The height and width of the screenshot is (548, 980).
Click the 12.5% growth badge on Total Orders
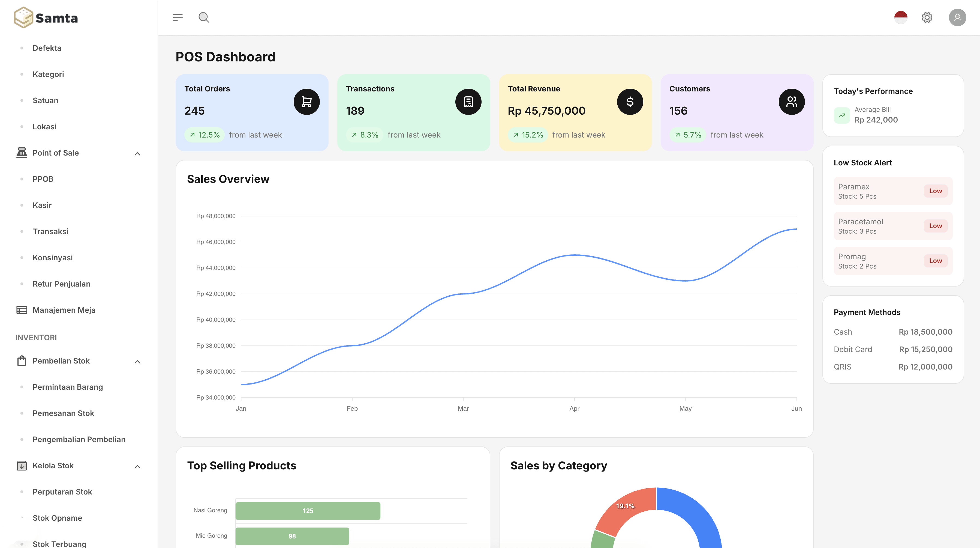(205, 135)
